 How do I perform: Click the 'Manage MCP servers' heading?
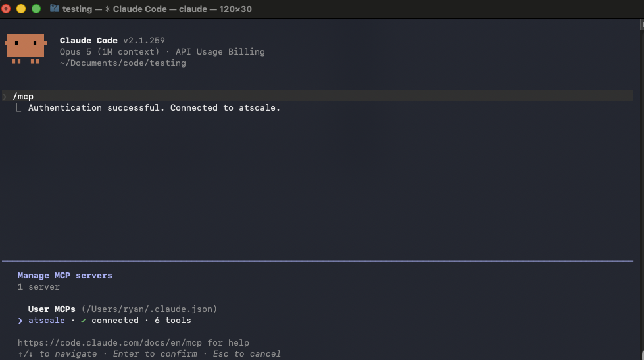coord(65,275)
